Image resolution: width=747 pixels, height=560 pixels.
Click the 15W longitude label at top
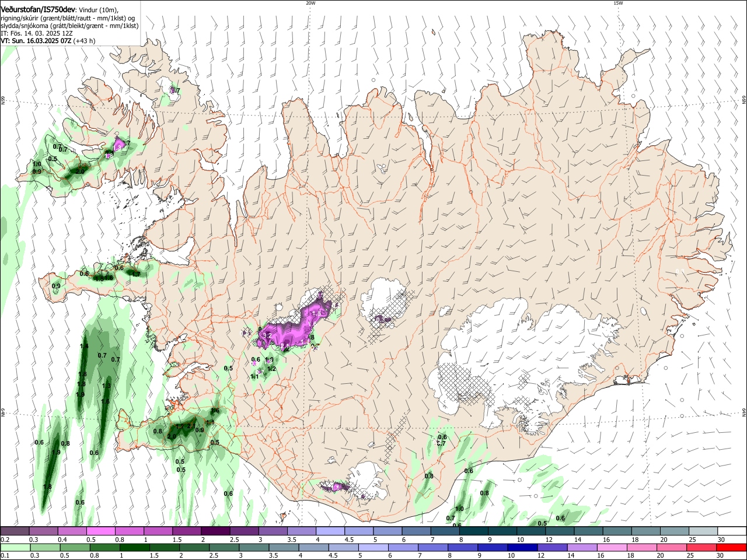click(x=618, y=3)
